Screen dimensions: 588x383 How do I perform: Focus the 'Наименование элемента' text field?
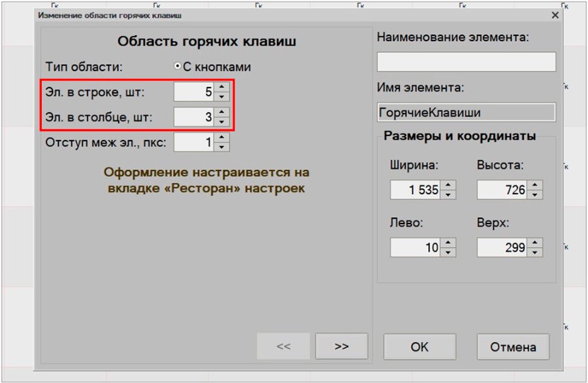(466, 62)
